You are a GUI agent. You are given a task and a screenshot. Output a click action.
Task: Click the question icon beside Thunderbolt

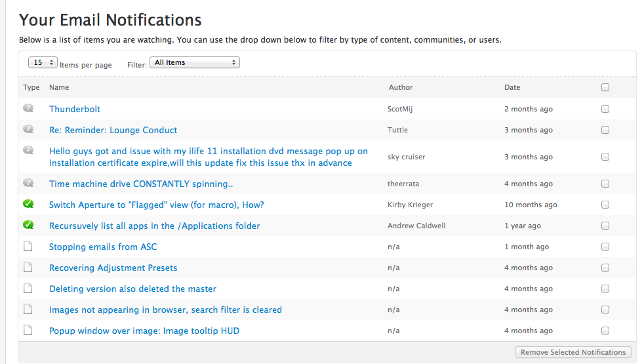(x=28, y=108)
